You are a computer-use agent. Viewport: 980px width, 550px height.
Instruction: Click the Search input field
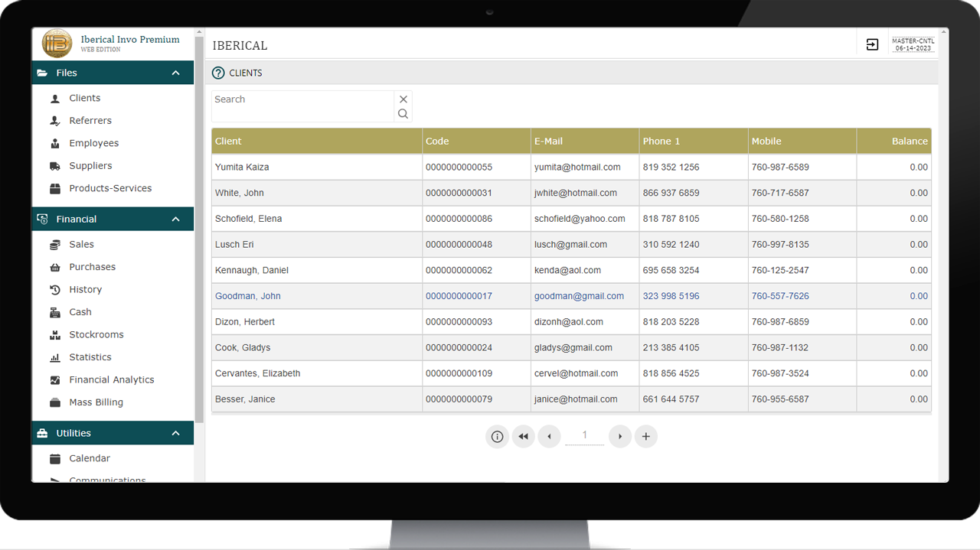tap(302, 106)
